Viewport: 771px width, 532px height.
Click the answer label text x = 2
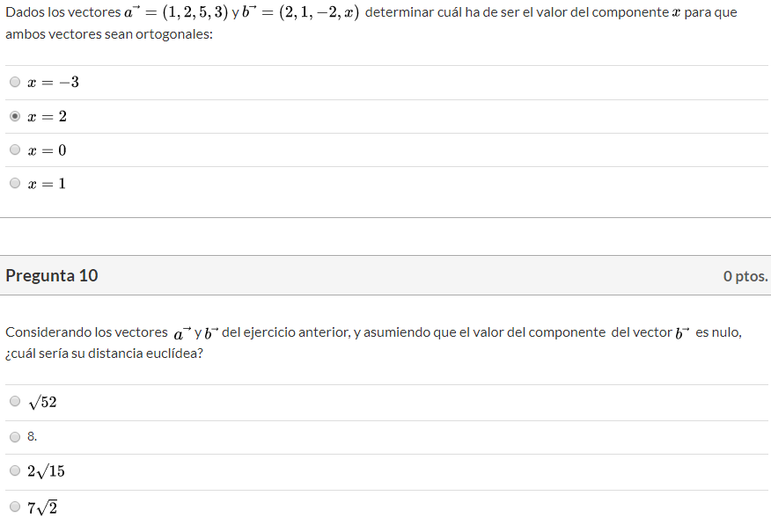point(48,116)
